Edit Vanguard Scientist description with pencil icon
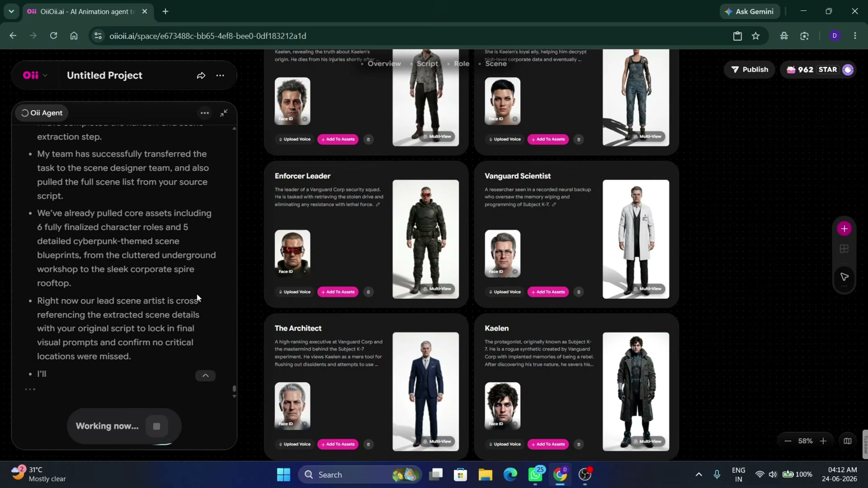 pyautogui.click(x=554, y=205)
